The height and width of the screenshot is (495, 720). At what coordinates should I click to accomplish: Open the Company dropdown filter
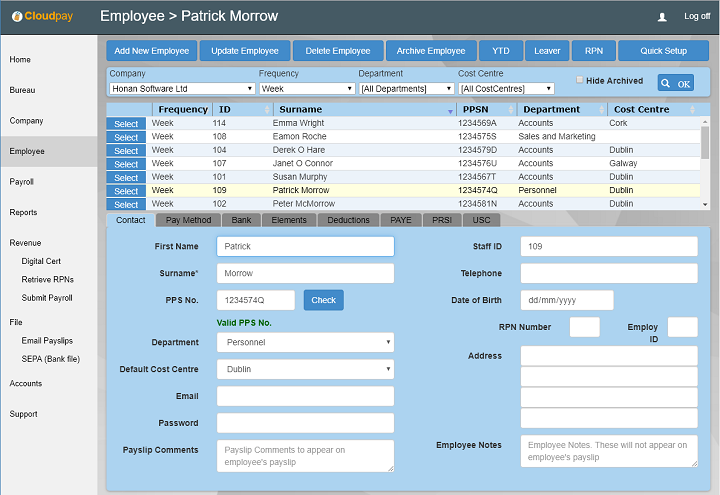click(x=181, y=88)
